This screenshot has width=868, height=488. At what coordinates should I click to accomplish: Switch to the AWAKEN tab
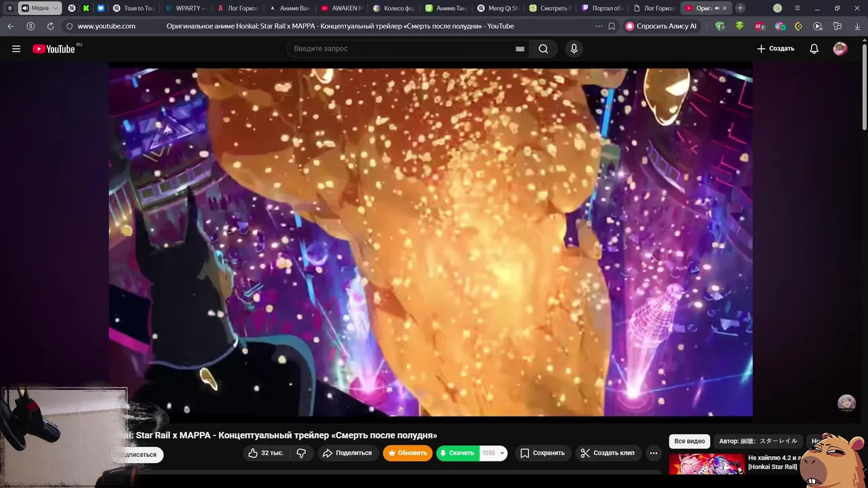click(x=341, y=8)
